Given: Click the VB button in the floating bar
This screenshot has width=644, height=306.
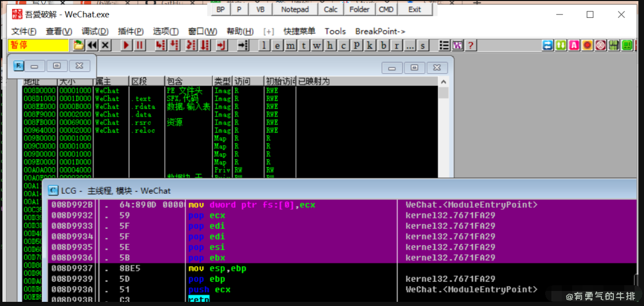Looking at the screenshot, I should pos(260,9).
